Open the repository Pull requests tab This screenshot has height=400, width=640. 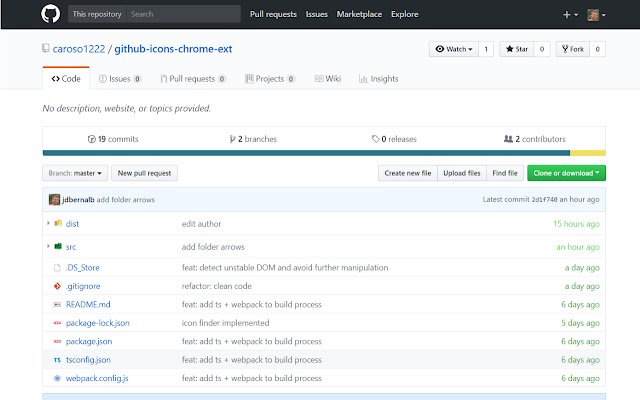tap(193, 78)
